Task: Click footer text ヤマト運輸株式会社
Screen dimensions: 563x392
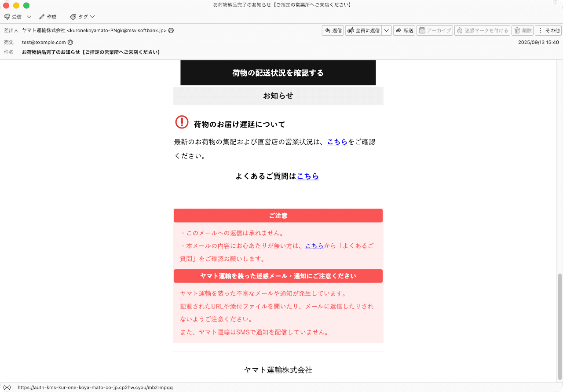Action: 278,370
